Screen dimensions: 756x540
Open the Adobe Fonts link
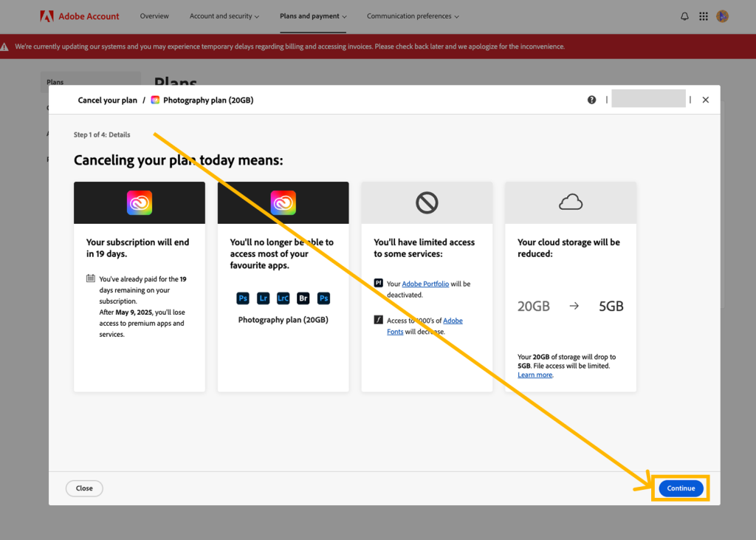[425, 327]
